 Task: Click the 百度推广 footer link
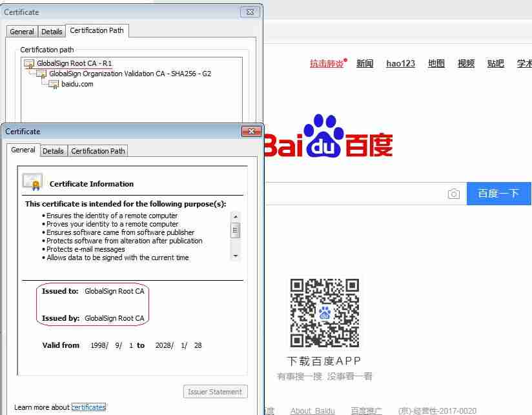pos(366,411)
